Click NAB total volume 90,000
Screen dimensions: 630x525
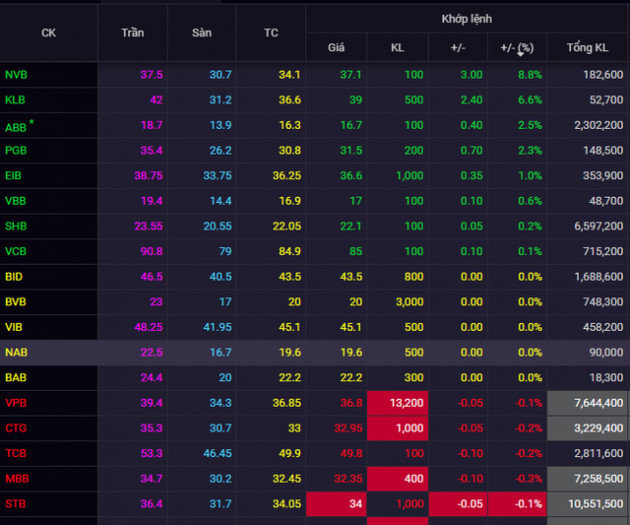[x=606, y=352]
